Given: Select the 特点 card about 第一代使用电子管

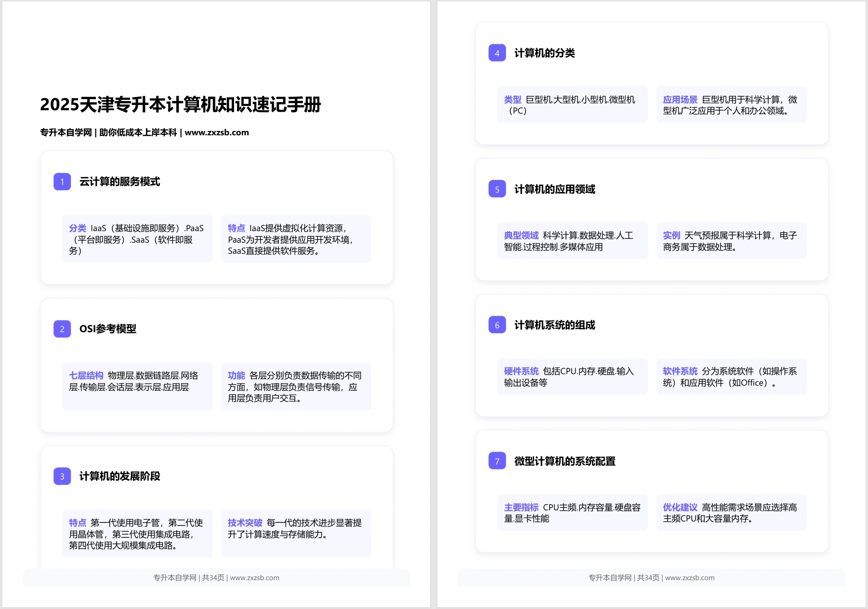Looking at the screenshot, I should [x=137, y=533].
